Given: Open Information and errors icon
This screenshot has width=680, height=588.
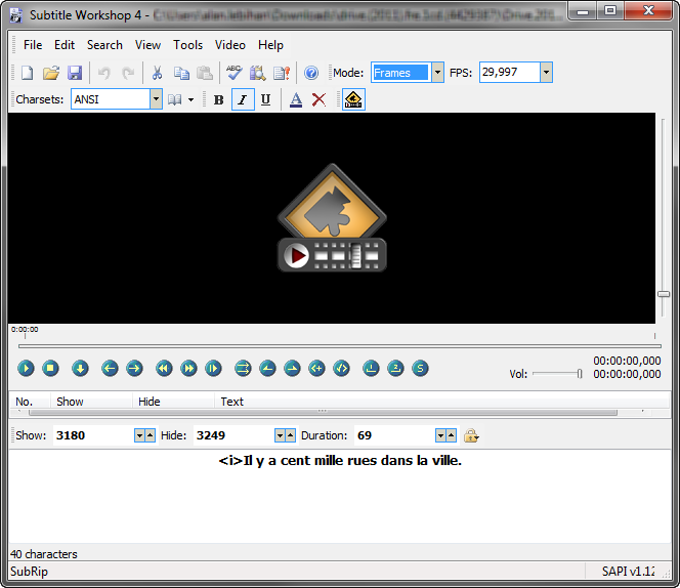Looking at the screenshot, I should point(281,73).
